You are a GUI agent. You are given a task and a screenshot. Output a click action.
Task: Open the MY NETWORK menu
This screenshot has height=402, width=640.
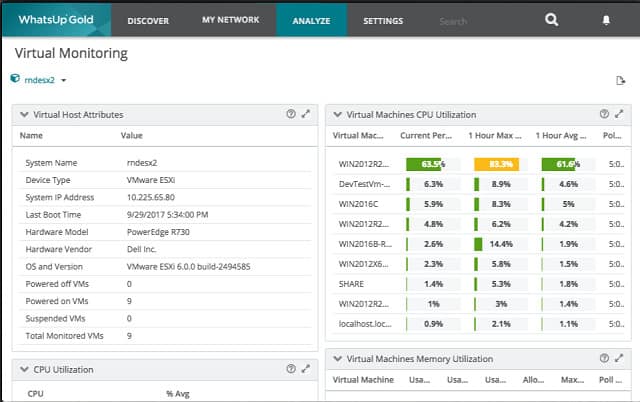point(231,20)
